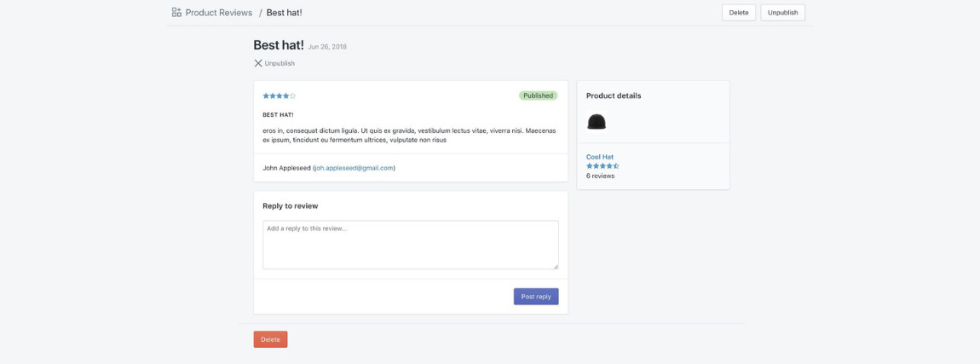
Task: Click the 'Best hat!' page heading
Action: click(278, 45)
